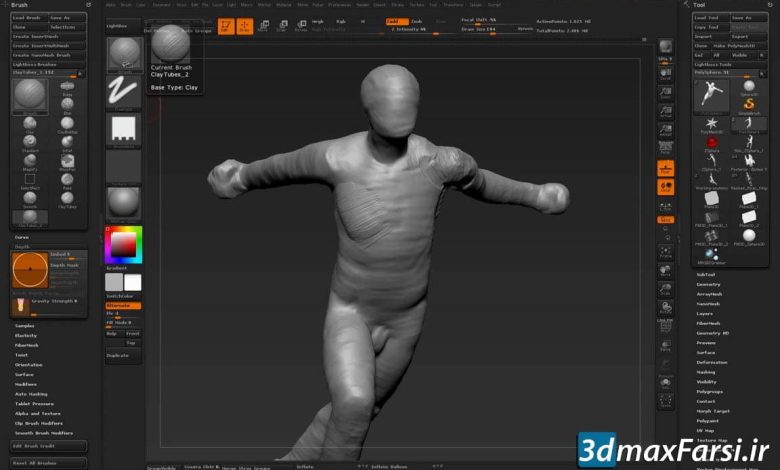Select the Standard brush icon
The width and height of the screenshot is (780, 470).
coord(30,142)
